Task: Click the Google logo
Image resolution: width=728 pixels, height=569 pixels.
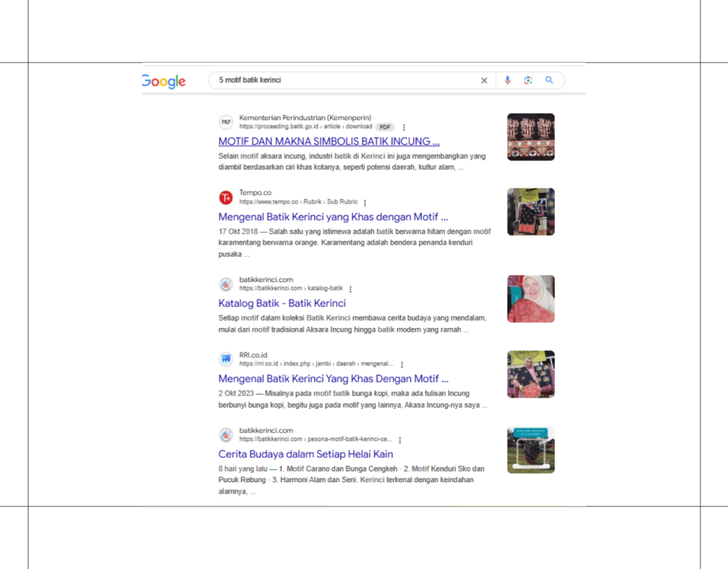Action: click(164, 82)
